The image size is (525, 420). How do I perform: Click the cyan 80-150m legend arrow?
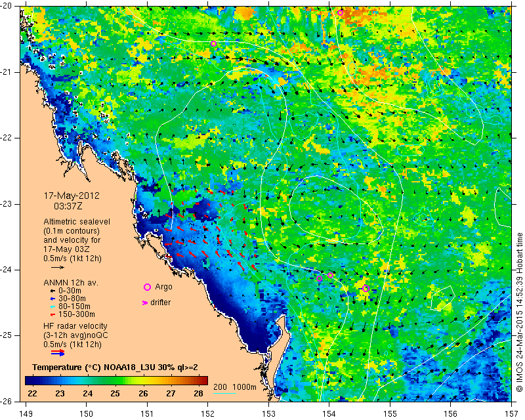pos(52,306)
